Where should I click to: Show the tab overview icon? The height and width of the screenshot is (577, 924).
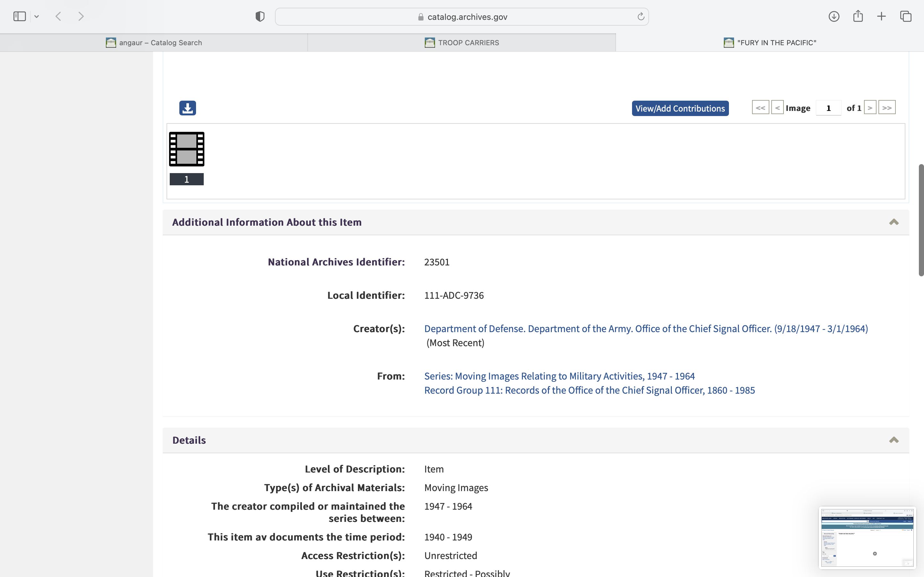[x=906, y=16]
